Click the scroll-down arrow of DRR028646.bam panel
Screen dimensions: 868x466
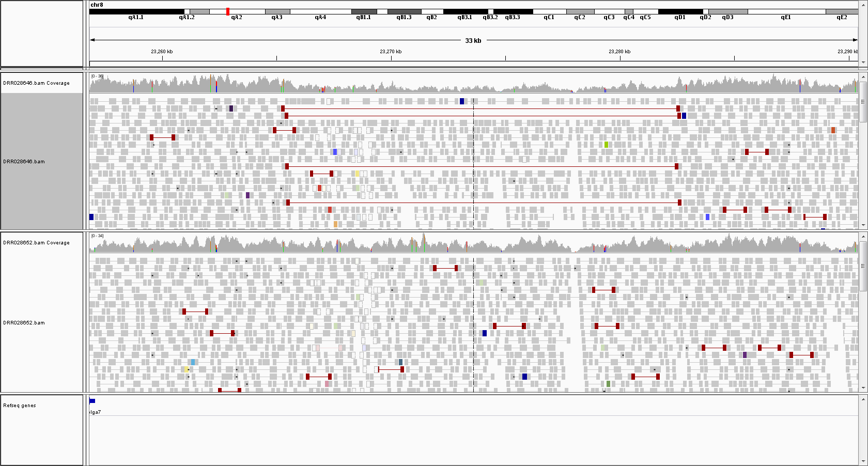click(x=863, y=225)
